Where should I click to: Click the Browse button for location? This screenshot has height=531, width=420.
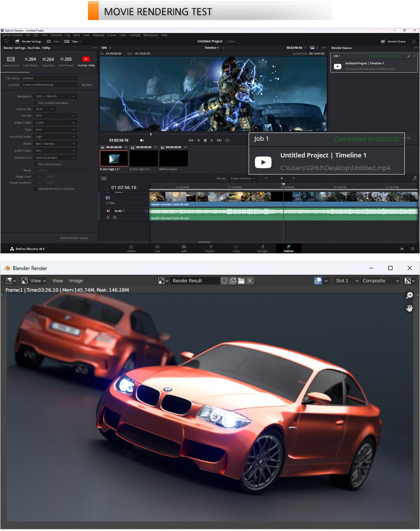pyautogui.click(x=86, y=85)
